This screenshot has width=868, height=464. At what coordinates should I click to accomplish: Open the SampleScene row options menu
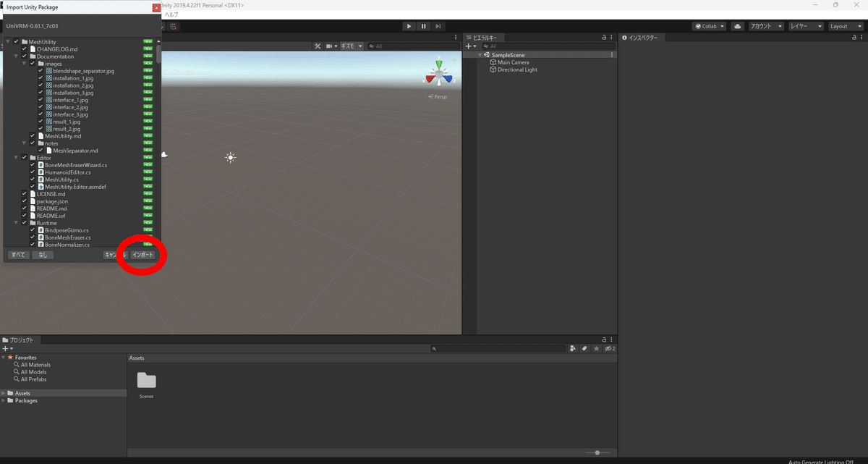tap(612, 55)
